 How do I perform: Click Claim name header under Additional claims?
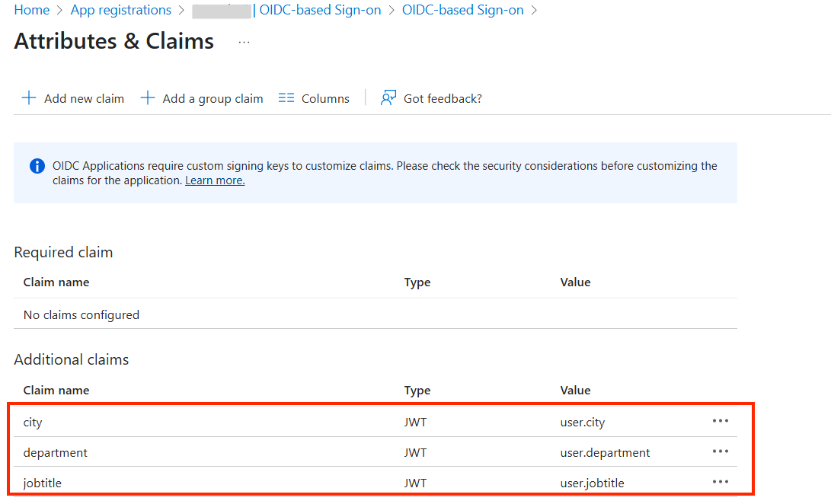pyautogui.click(x=56, y=390)
